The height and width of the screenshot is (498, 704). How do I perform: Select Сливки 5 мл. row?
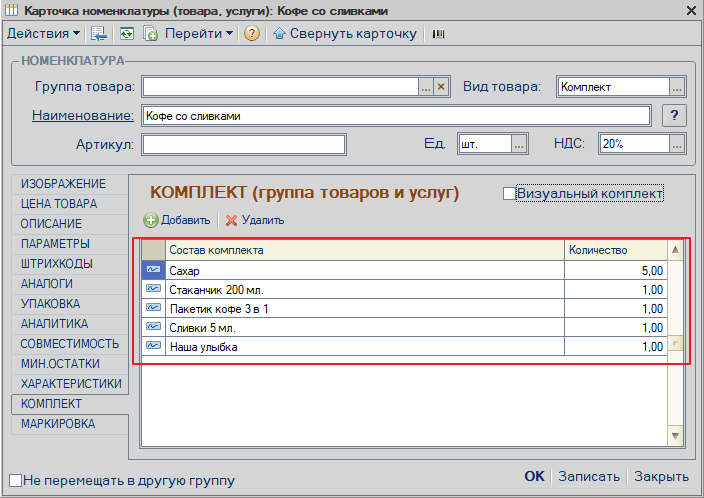365,328
